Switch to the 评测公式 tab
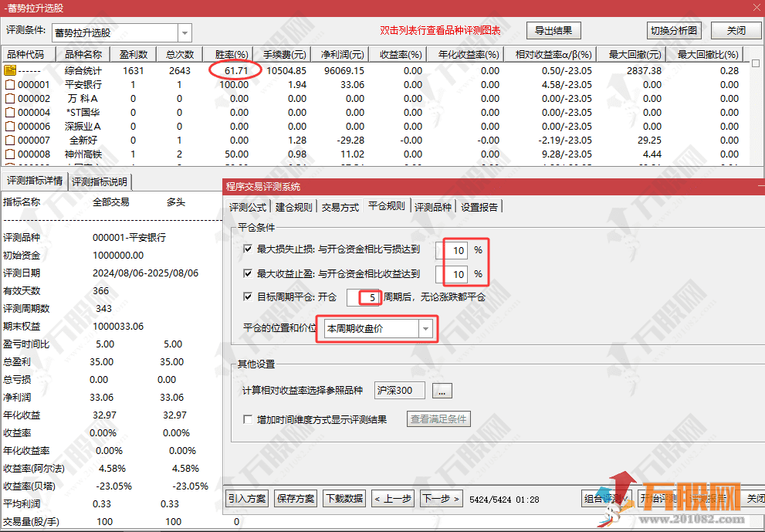The width and height of the screenshot is (765, 532). [x=247, y=207]
